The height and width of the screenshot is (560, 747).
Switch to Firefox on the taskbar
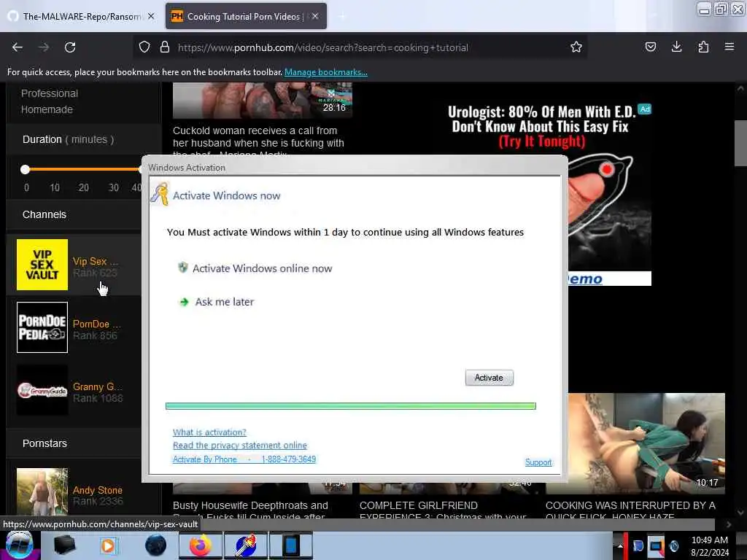point(201,545)
